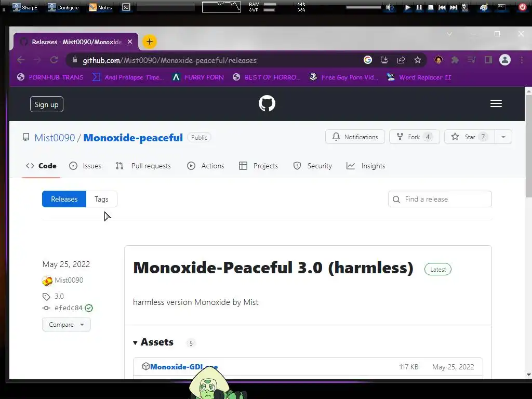Image resolution: width=532 pixels, height=399 pixels.
Task: Focus the Find a release search field
Action: 440,199
